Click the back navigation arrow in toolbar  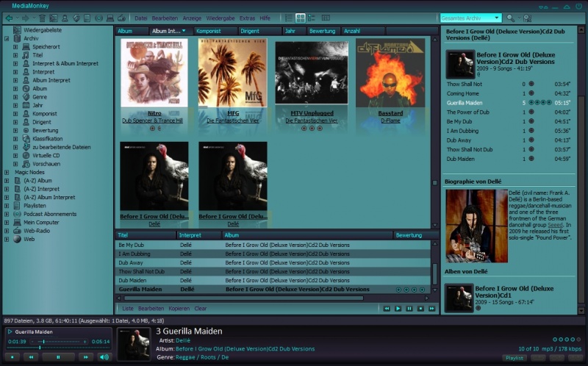tap(9, 18)
